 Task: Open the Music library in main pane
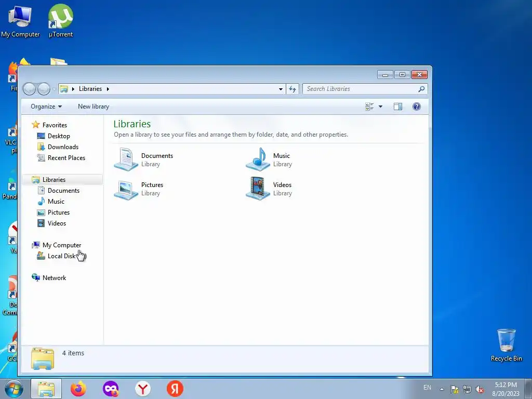click(269, 159)
